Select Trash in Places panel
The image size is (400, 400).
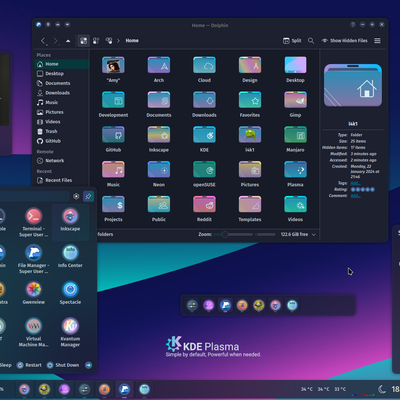coord(62,131)
